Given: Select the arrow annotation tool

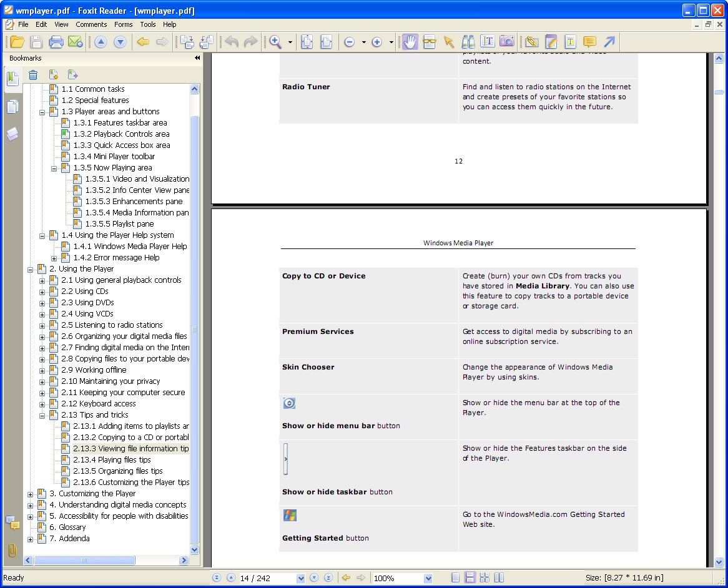Looking at the screenshot, I should (x=609, y=42).
